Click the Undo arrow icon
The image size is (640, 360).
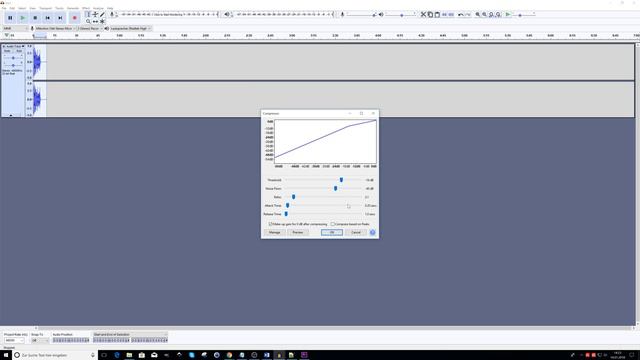460,14
